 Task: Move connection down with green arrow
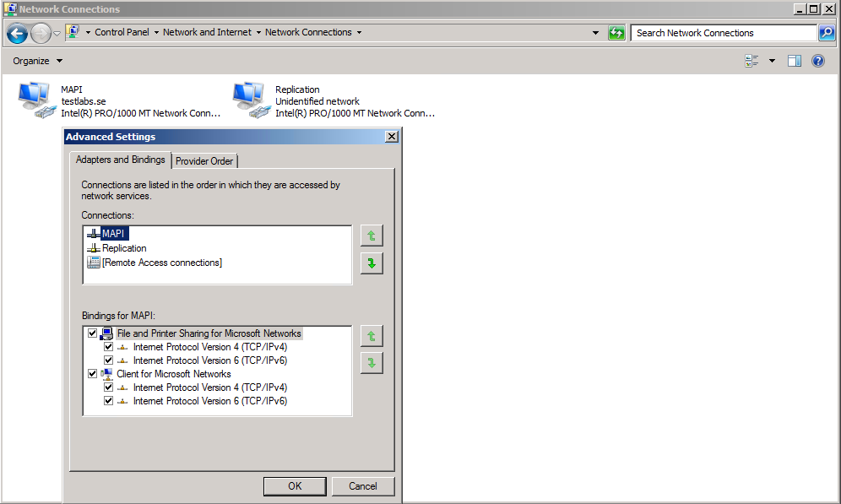pyautogui.click(x=372, y=263)
